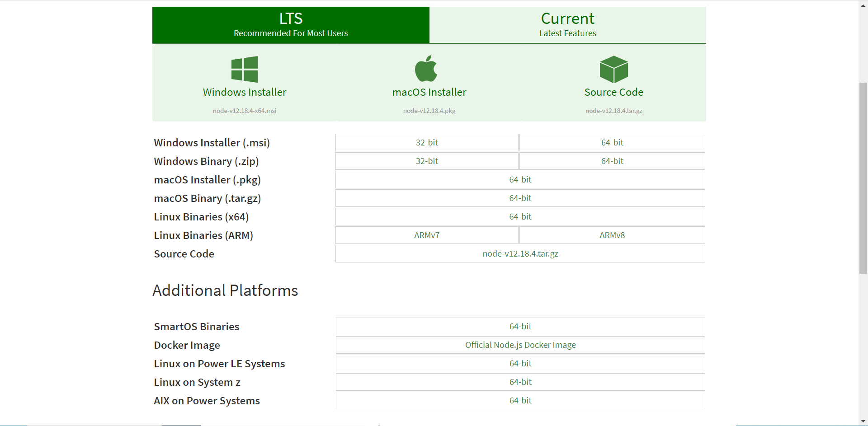The image size is (868, 426).
Task: Click the Linux Binaries (ARM) row label
Action: 203,235
